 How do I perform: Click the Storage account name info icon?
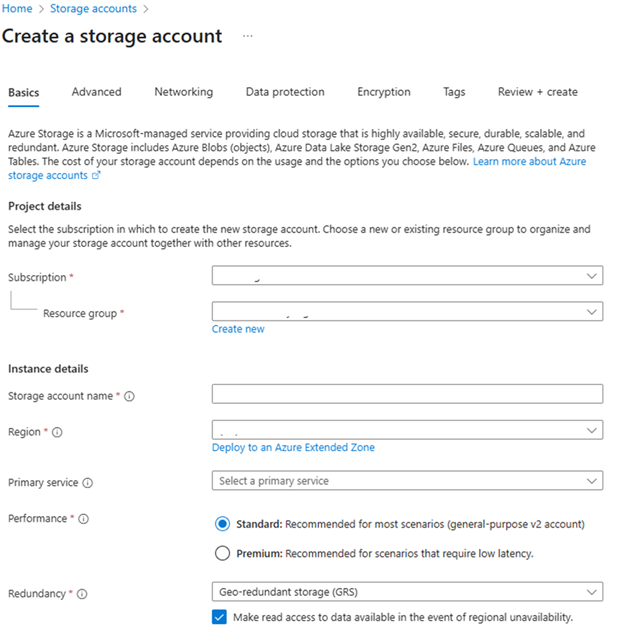pyautogui.click(x=129, y=396)
